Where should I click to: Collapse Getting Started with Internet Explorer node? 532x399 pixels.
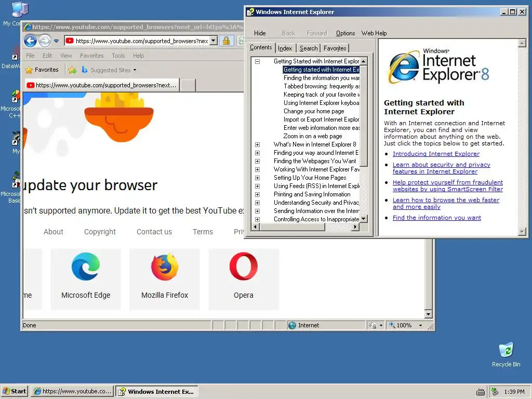pyautogui.click(x=257, y=61)
